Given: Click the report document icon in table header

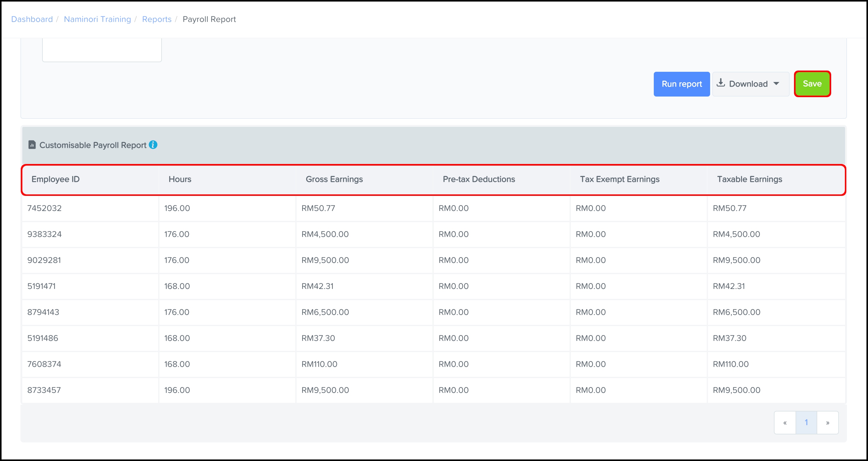Looking at the screenshot, I should (32, 145).
